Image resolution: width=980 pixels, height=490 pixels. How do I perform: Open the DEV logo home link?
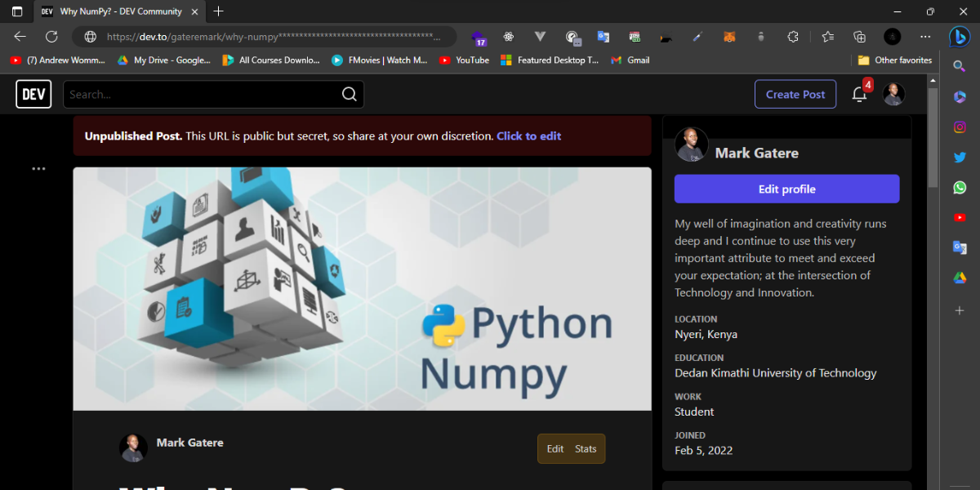33,94
